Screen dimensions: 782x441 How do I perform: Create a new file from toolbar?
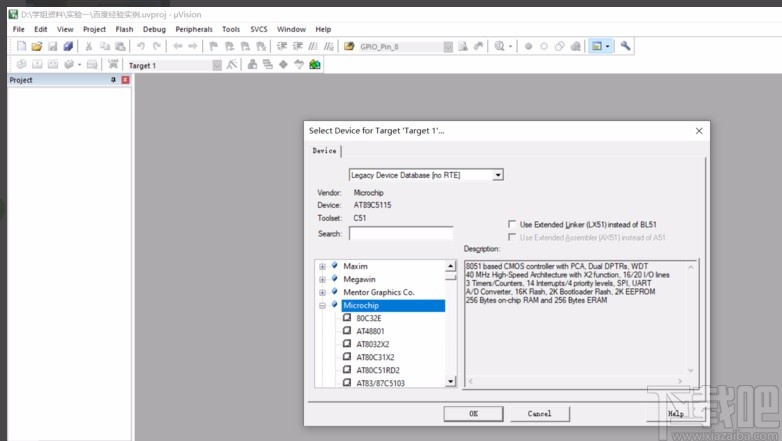point(21,46)
